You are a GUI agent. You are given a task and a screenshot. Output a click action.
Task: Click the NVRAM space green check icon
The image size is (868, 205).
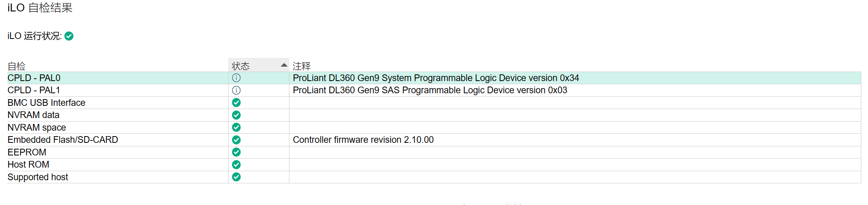pos(236,127)
